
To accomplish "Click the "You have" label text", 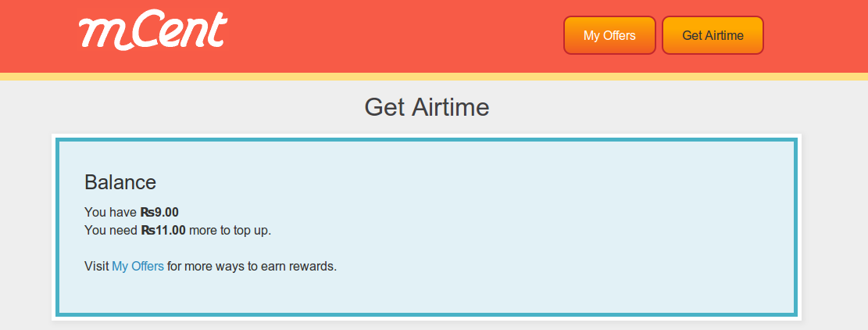I will 110,212.
